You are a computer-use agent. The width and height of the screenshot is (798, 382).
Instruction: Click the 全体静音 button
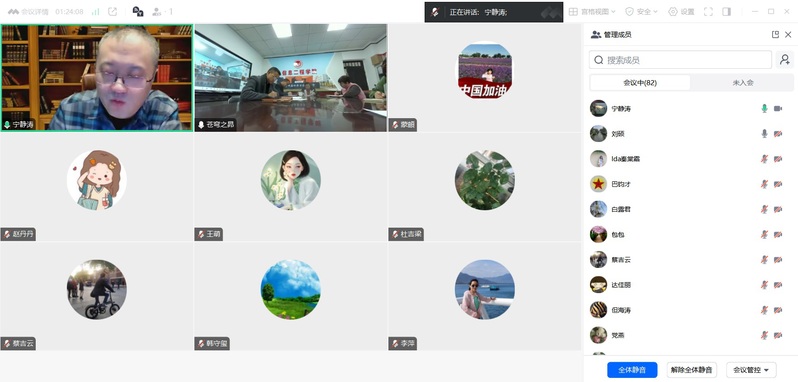point(632,370)
